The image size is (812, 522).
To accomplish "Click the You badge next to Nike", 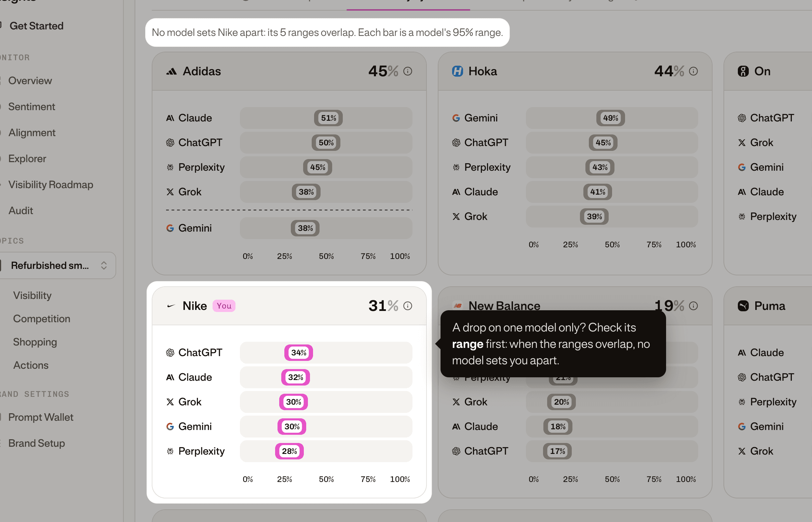I will (x=224, y=306).
